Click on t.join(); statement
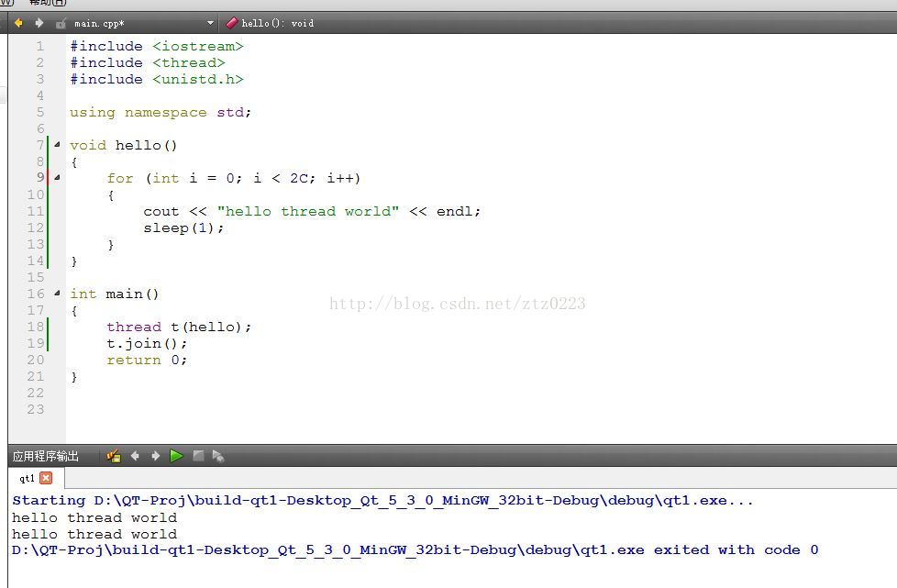This screenshot has width=897, height=588. pos(147,343)
